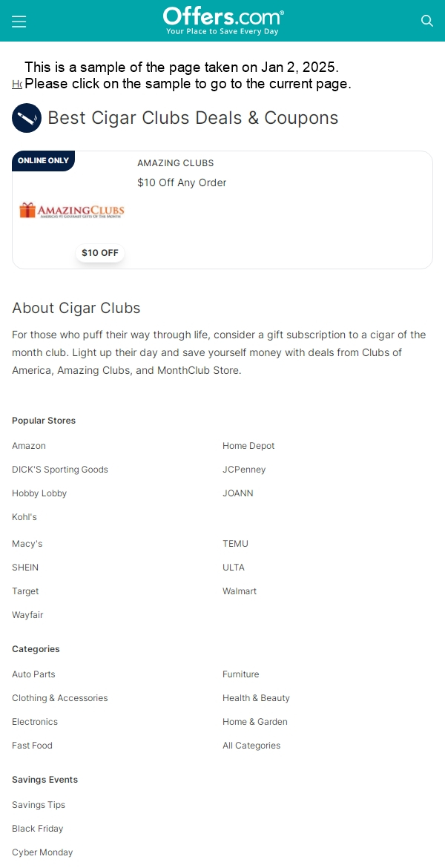This screenshot has width=445, height=868.
Task: Select the Hobby Lobby link
Action: (x=39, y=493)
